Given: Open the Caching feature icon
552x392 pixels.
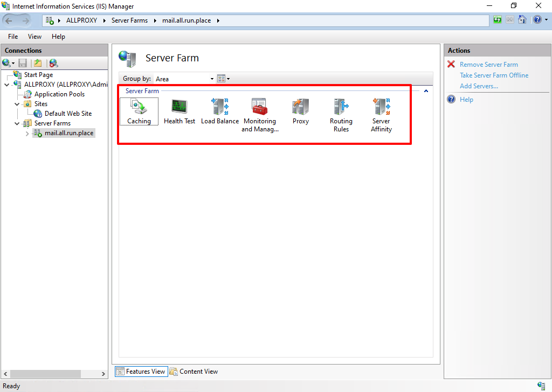Looking at the screenshot, I should [139, 107].
